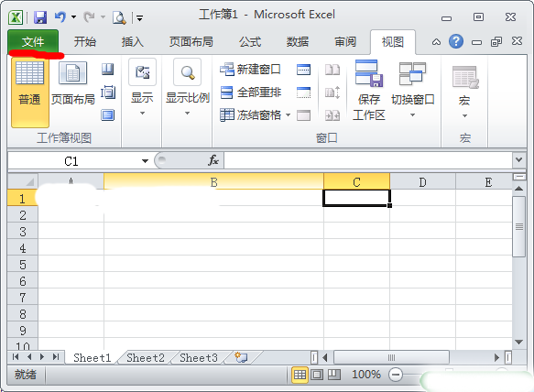Click the Split window icon
The width and height of the screenshot is (534, 392).
tap(303, 69)
